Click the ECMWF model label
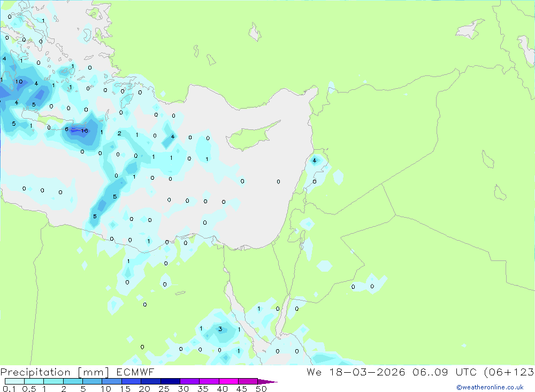The width and height of the screenshot is (535, 392). click(135, 372)
